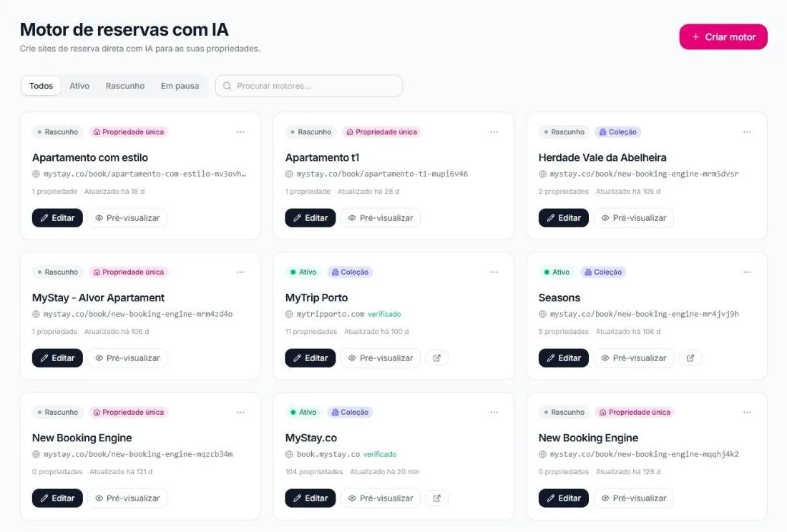This screenshot has height=532, width=787.
Task: Click the new-booking-engine-mrm4zd4o URL
Action: [x=138, y=315]
